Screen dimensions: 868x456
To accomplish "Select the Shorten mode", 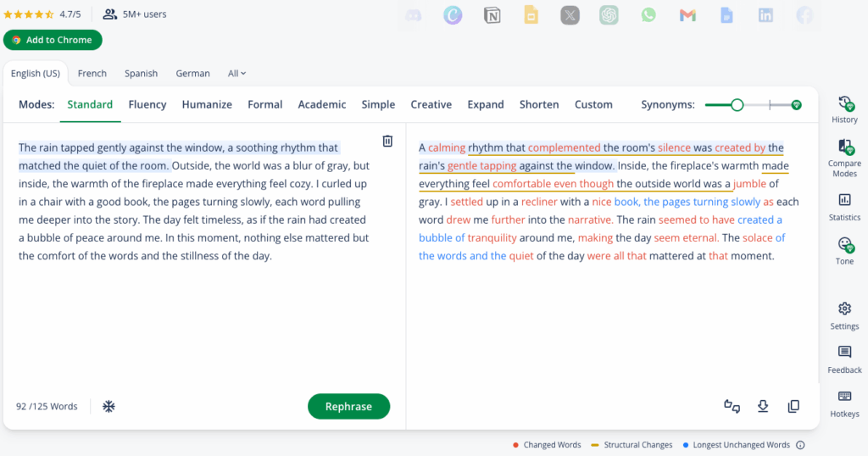I will click(x=538, y=104).
